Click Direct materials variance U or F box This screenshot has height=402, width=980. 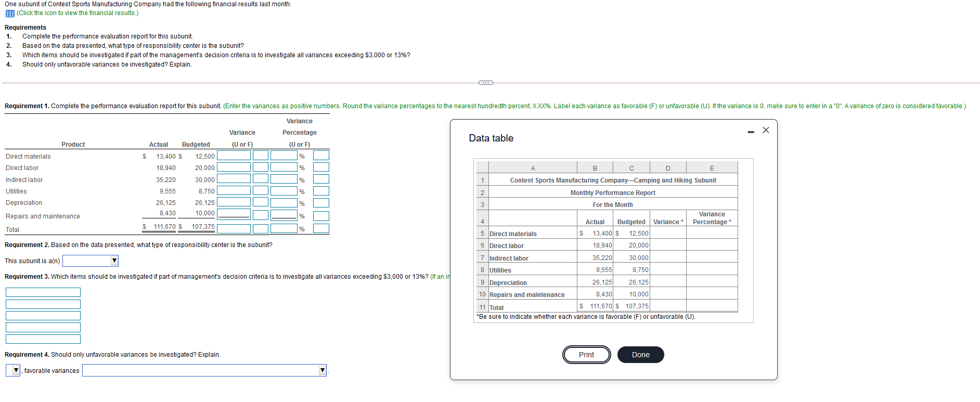click(261, 155)
